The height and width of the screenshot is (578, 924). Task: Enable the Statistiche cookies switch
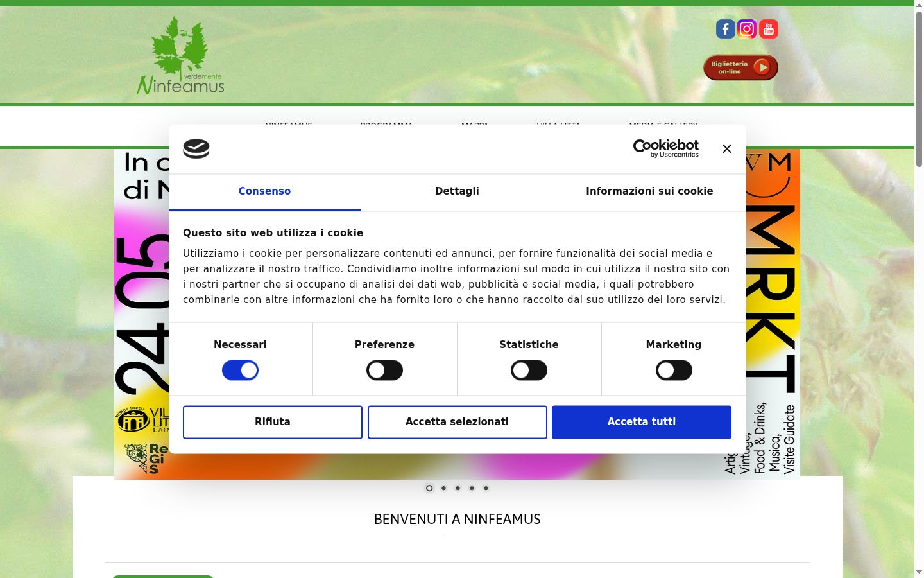(529, 370)
